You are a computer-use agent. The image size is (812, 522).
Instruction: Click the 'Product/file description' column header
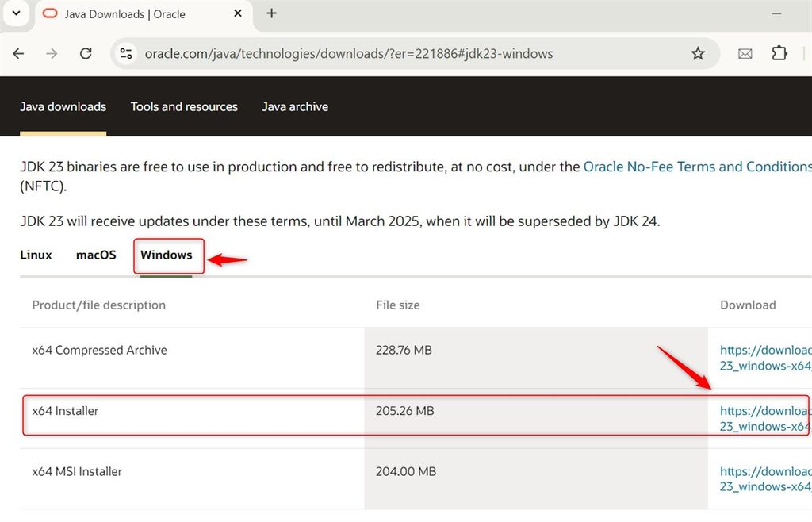(x=99, y=305)
